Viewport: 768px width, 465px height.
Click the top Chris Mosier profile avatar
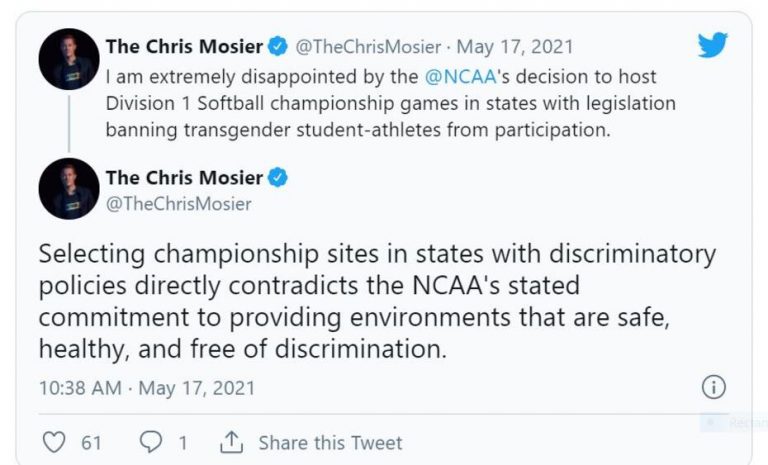(68, 57)
